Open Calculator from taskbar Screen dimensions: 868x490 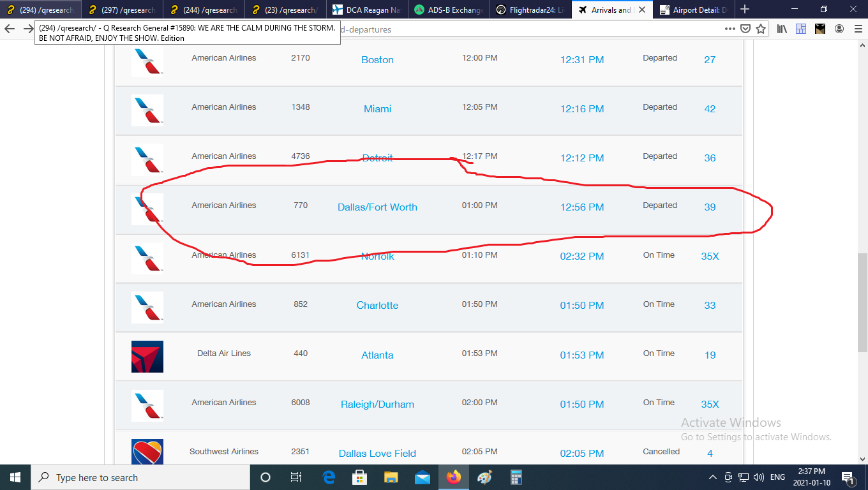pos(516,477)
